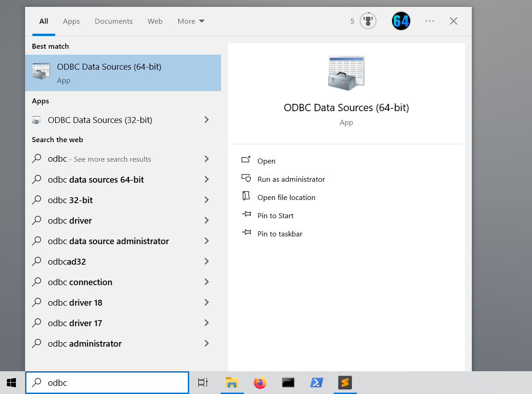Open Task View button
Image resolution: width=532 pixels, height=394 pixels.
pos(203,383)
